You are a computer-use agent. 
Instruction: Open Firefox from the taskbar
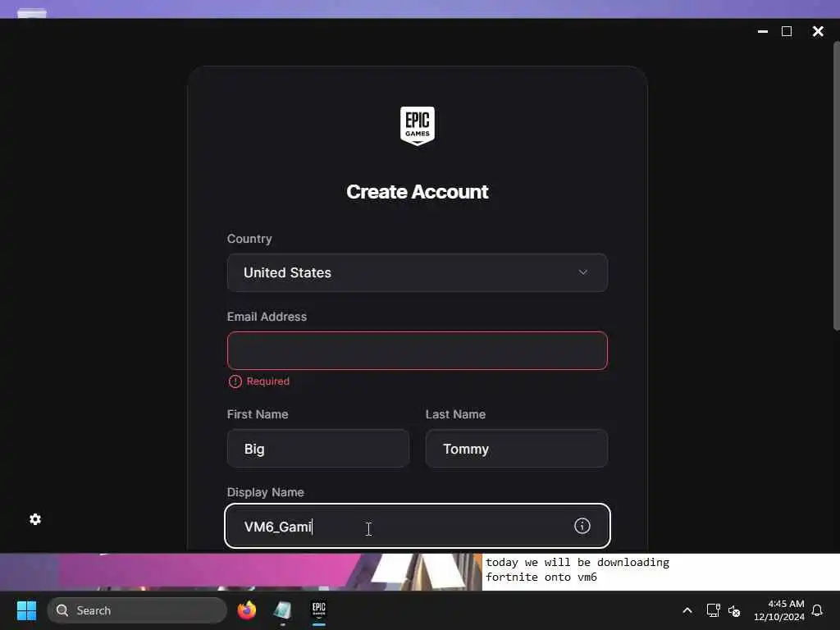pos(246,610)
